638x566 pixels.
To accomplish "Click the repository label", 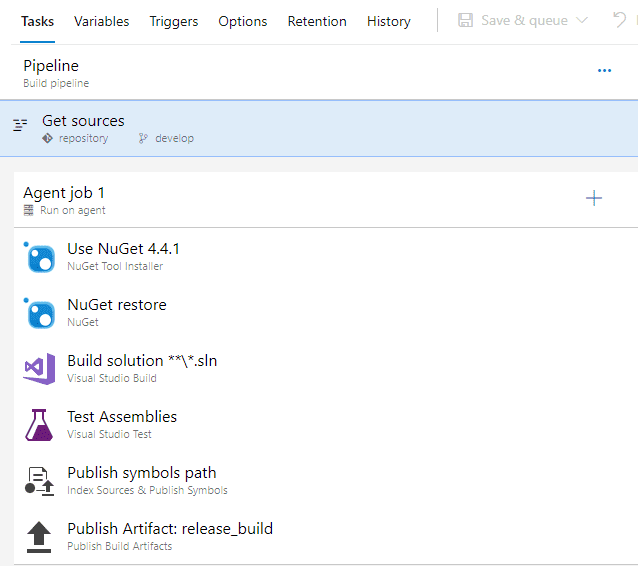I will [83, 139].
